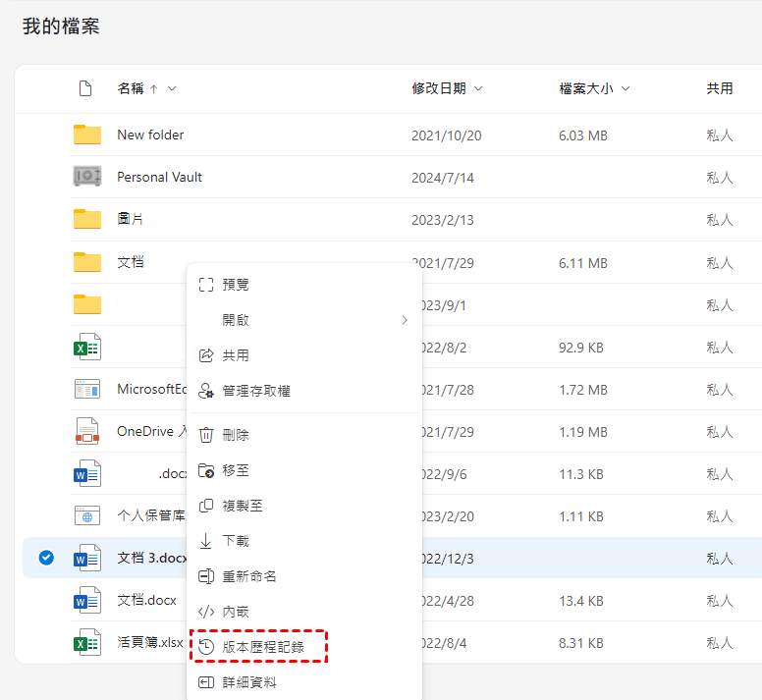
Task: Uncheck the selected 文档 3.docx checkmark
Action: pos(46,558)
